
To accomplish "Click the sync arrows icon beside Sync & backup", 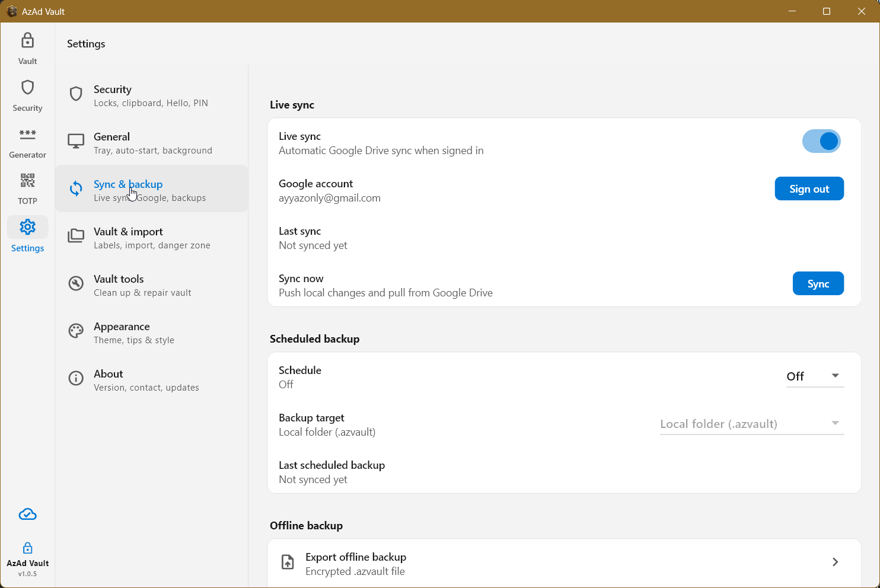I will 76,188.
